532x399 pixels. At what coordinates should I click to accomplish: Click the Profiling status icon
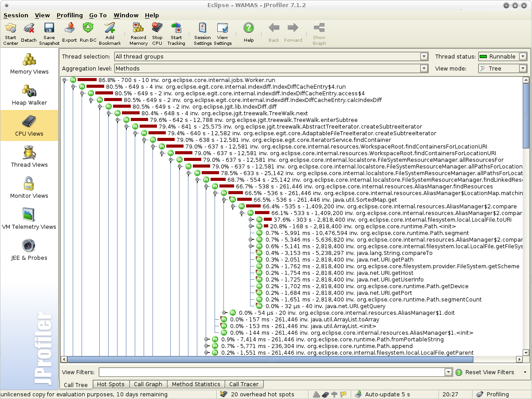click(480, 394)
